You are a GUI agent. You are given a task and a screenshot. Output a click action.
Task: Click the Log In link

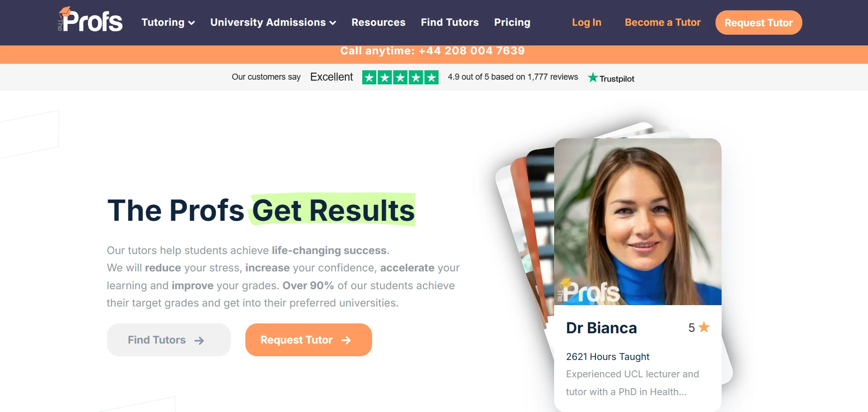pyautogui.click(x=586, y=22)
